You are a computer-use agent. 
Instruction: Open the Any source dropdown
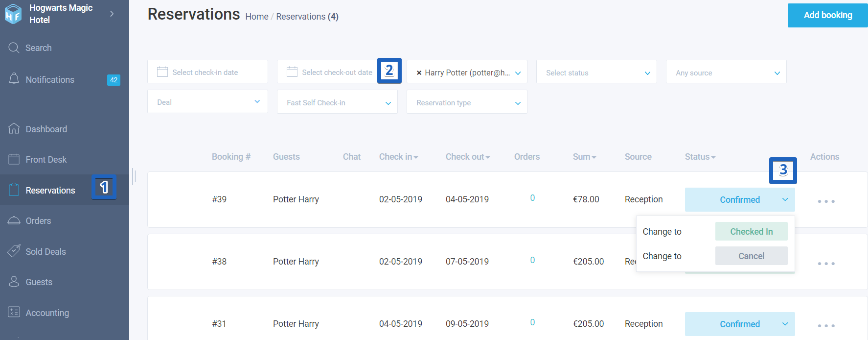[x=726, y=72]
